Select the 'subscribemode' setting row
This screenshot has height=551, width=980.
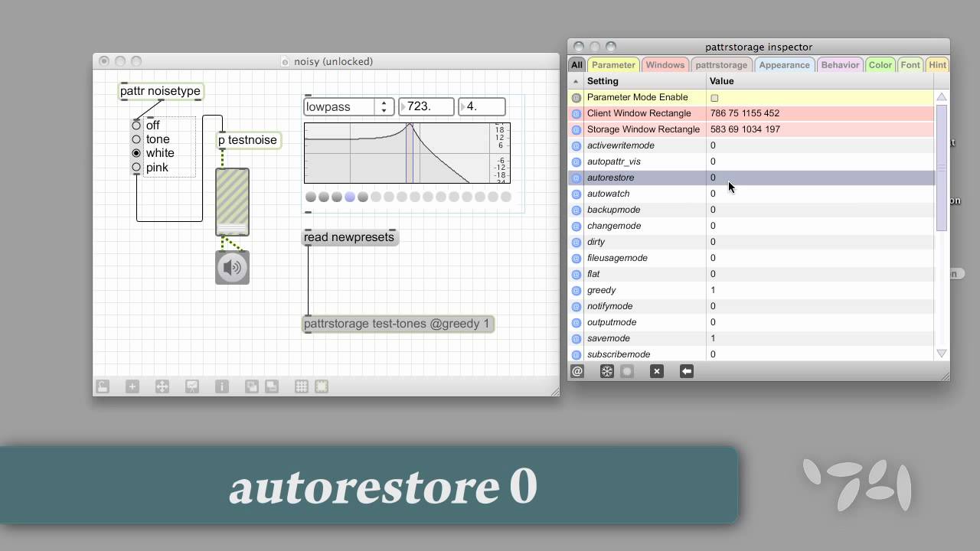pos(752,354)
